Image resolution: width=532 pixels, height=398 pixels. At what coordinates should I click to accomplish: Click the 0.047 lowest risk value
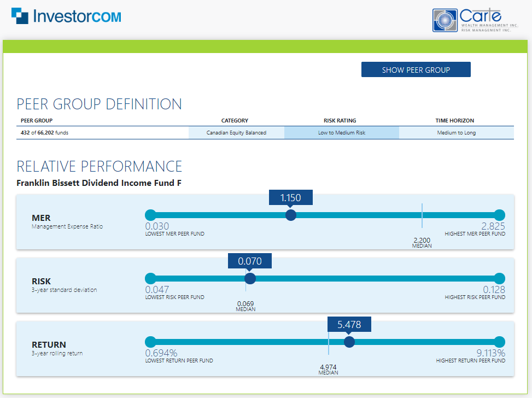[x=157, y=289]
